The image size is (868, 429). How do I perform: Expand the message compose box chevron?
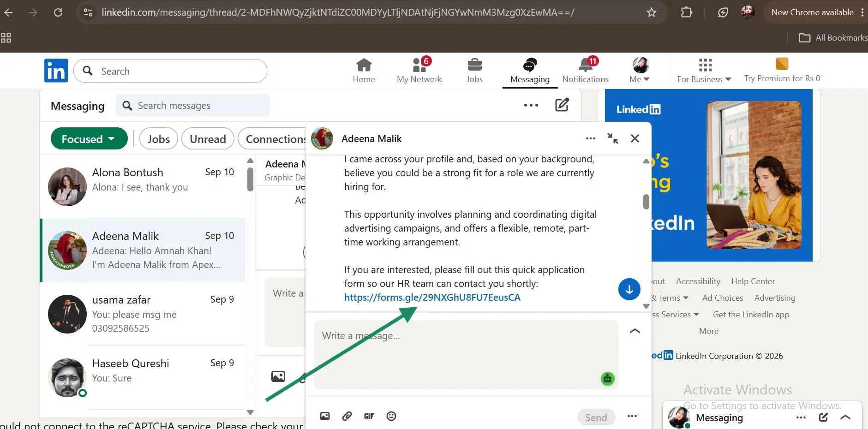(635, 331)
